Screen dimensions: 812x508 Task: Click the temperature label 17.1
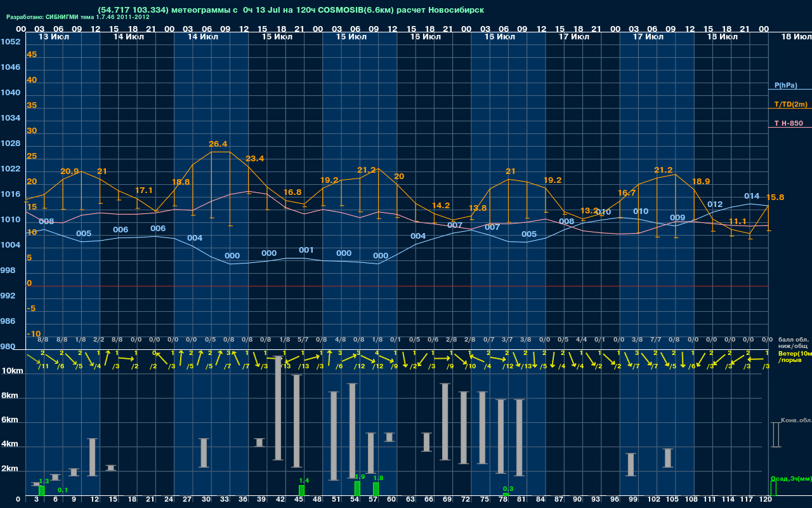[x=144, y=190]
